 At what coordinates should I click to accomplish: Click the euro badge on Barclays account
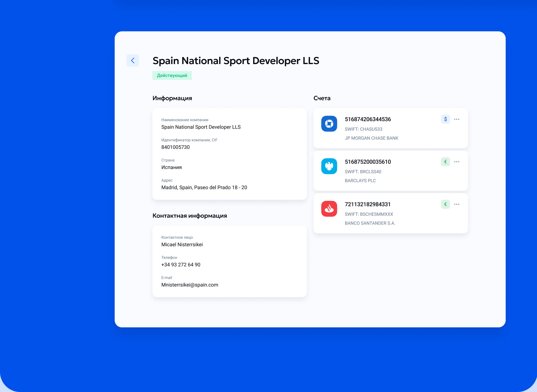tap(445, 162)
